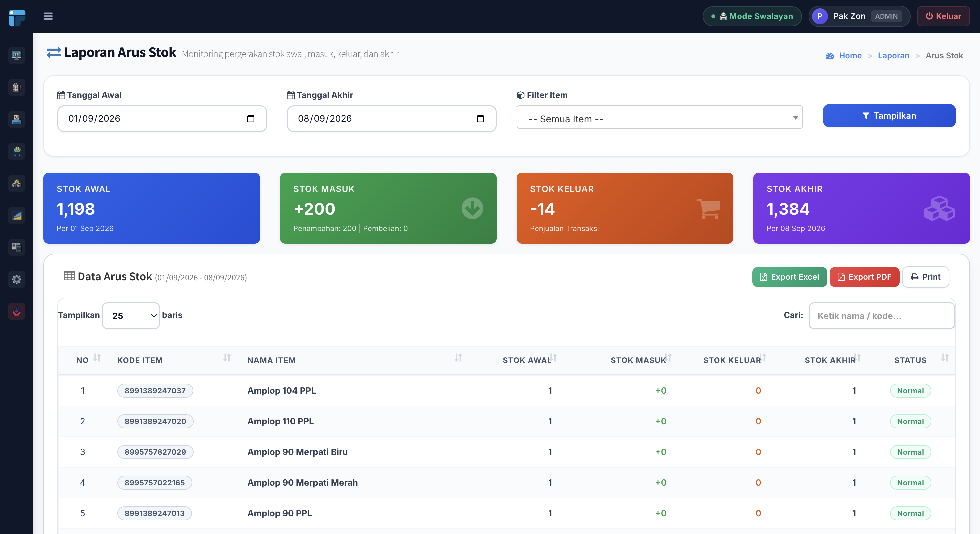Click the red joystick sidebar icon

(x=16, y=311)
